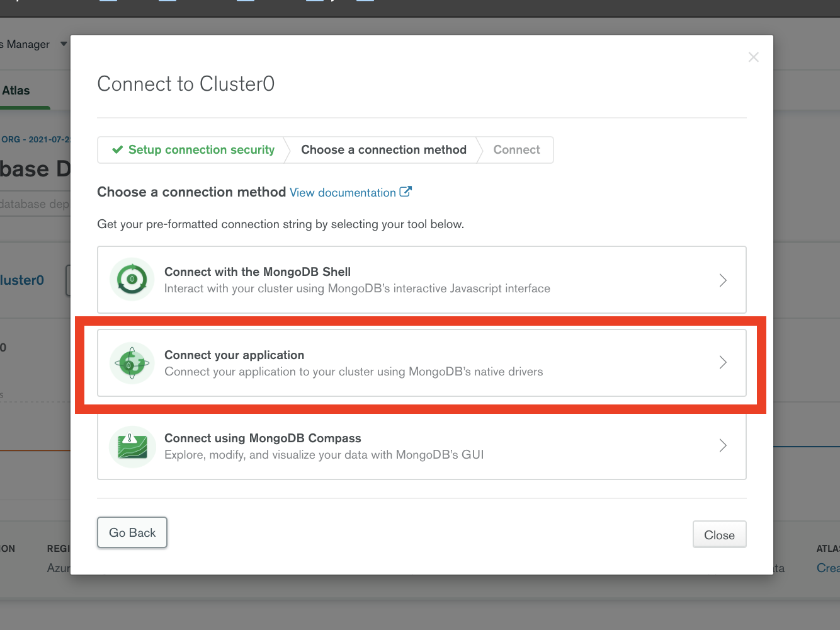Image resolution: width=840 pixels, height=630 pixels.
Task: Expand the MongoDB Shell option chevron
Action: (x=723, y=280)
